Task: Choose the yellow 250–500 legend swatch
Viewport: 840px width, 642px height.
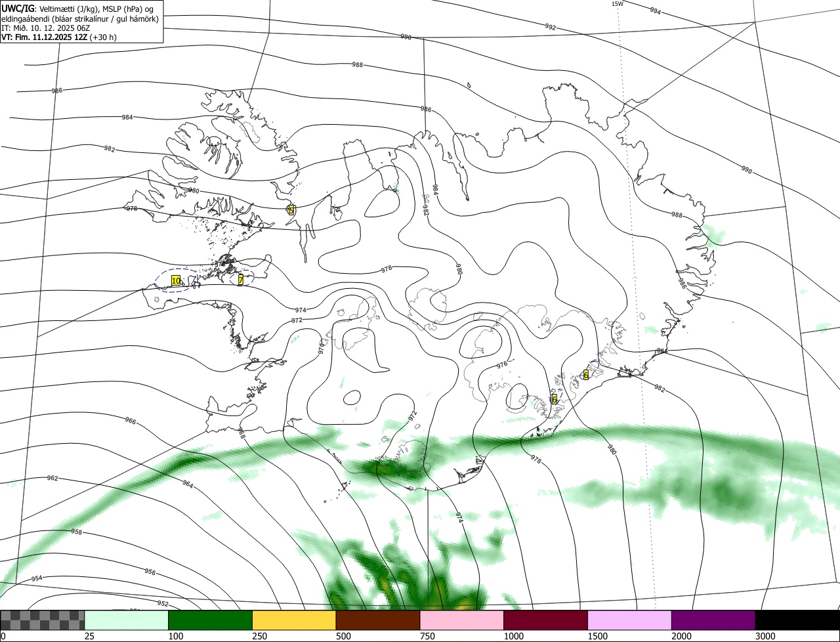Action: tap(294, 620)
